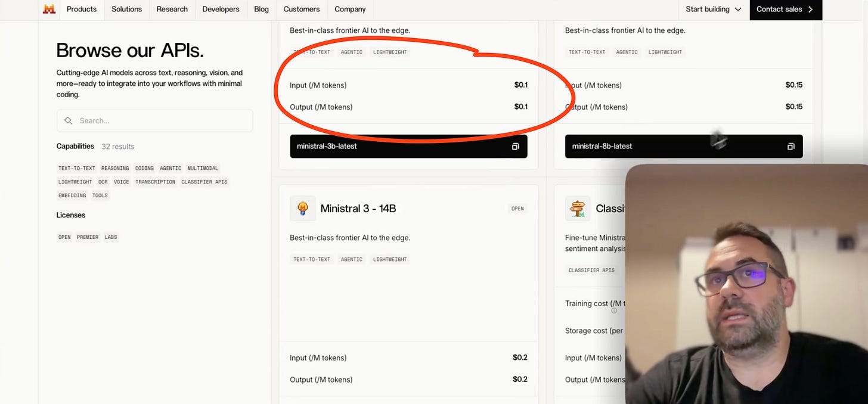Go to the Blog page
The image size is (868, 404).
[x=261, y=9]
